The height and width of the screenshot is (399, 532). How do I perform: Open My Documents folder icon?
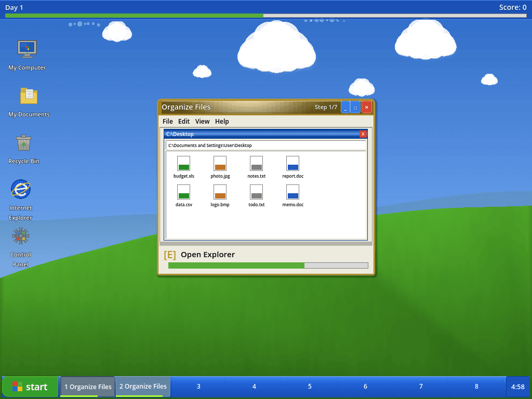(x=29, y=96)
